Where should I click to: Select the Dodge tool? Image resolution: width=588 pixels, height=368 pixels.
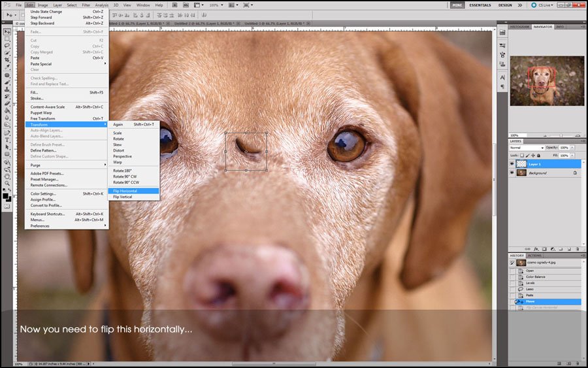click(x=7, y=125)
